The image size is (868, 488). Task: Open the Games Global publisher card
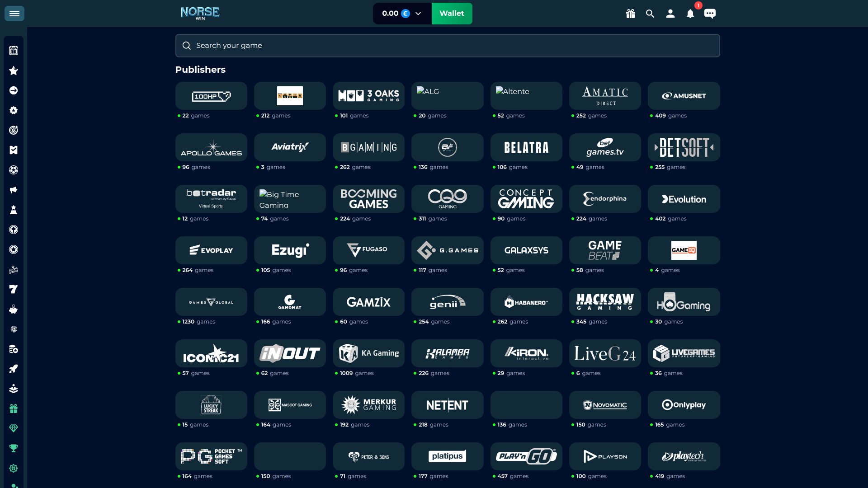pos(211,302)
